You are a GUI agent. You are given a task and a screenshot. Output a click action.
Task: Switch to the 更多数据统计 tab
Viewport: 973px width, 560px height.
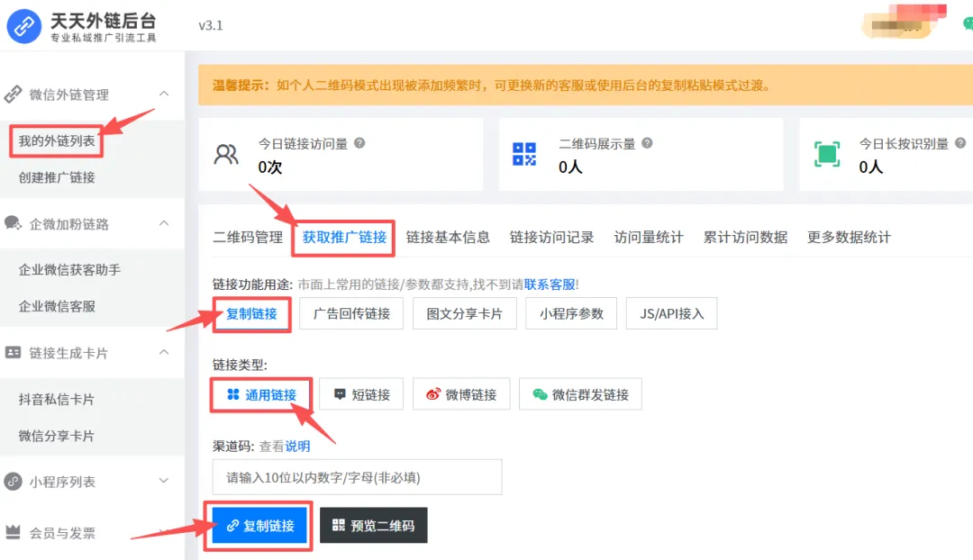[849, 238]
